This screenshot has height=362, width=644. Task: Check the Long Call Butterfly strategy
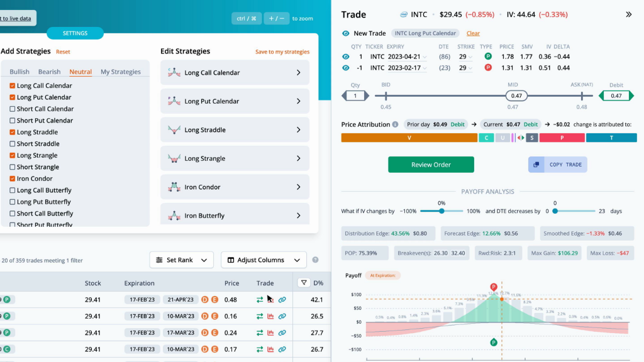[13, 190]
